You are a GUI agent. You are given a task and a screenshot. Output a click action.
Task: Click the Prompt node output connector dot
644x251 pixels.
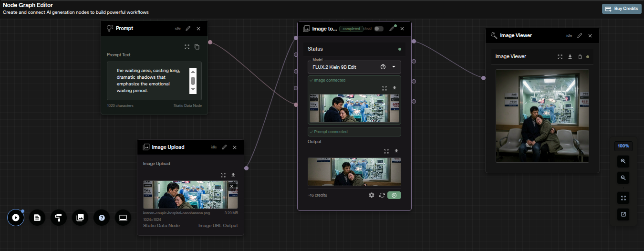210,43
